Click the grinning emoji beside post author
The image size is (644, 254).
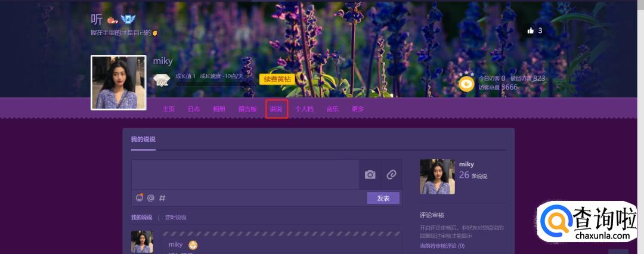(x=193, y=246)
